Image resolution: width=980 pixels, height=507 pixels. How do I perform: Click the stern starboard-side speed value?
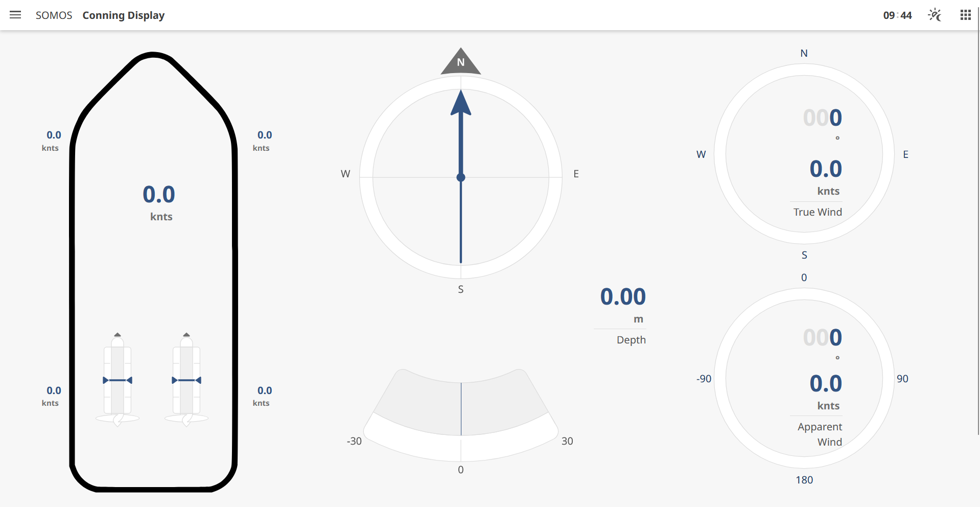[x=264, y=391]
